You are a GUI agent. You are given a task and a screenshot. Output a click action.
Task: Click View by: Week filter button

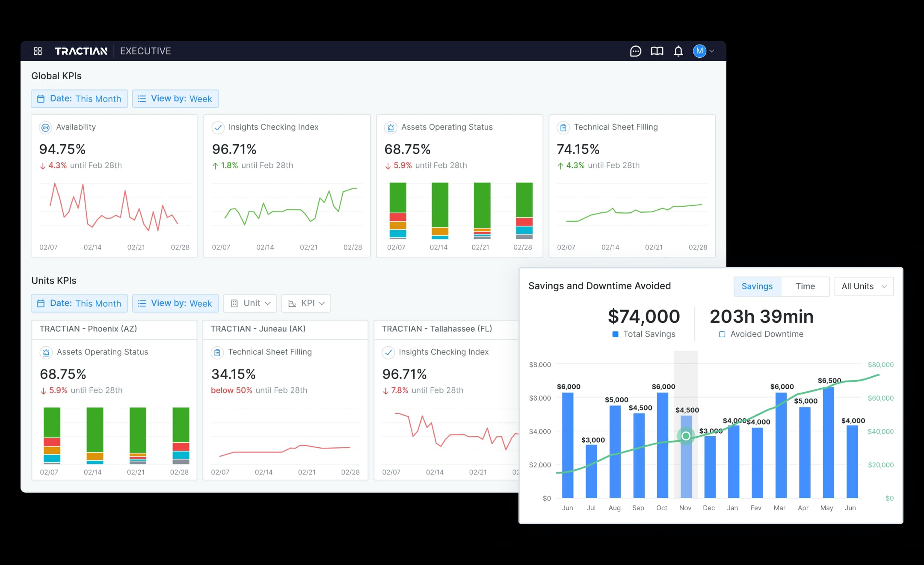tap(175, 98)
